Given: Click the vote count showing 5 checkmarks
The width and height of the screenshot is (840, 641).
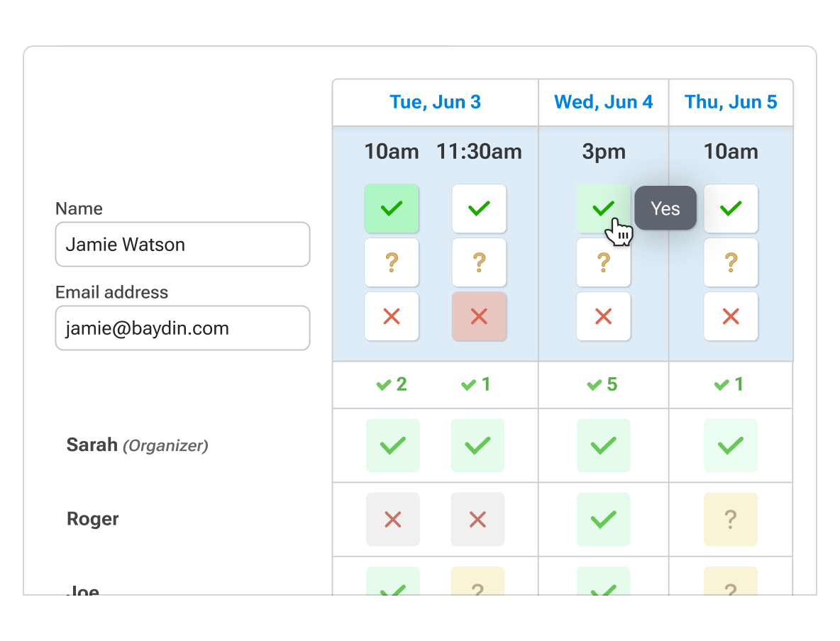Looking at the screenshot, I should coord(603,384).
